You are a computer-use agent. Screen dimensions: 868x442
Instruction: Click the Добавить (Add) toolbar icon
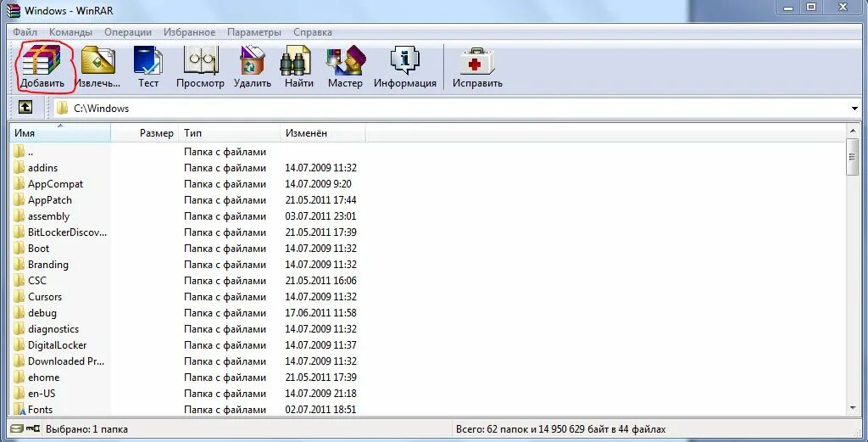(x=41, y=60)
